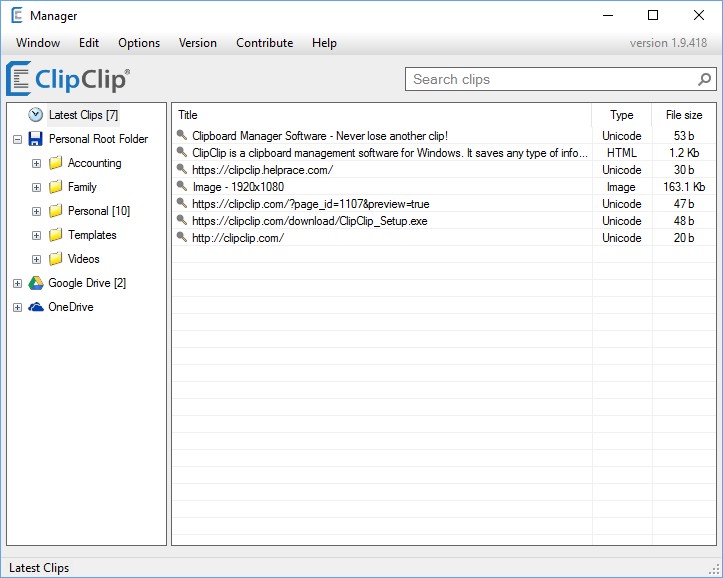Screen dimensions: 723x578
Task: Click the Latest Clips clock icon
Action: tap(36, 115)
